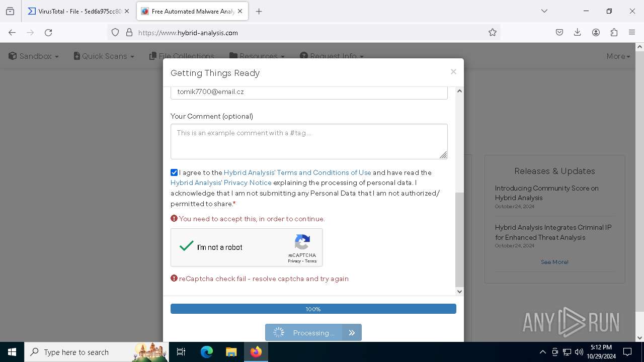Show hidden system tray icons
This screenshot has height=362, width=644.
542,352
